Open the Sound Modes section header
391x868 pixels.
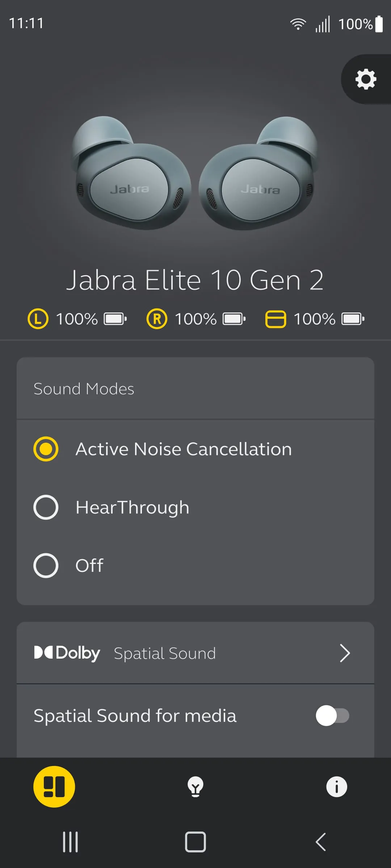click(x=84, y=389)
